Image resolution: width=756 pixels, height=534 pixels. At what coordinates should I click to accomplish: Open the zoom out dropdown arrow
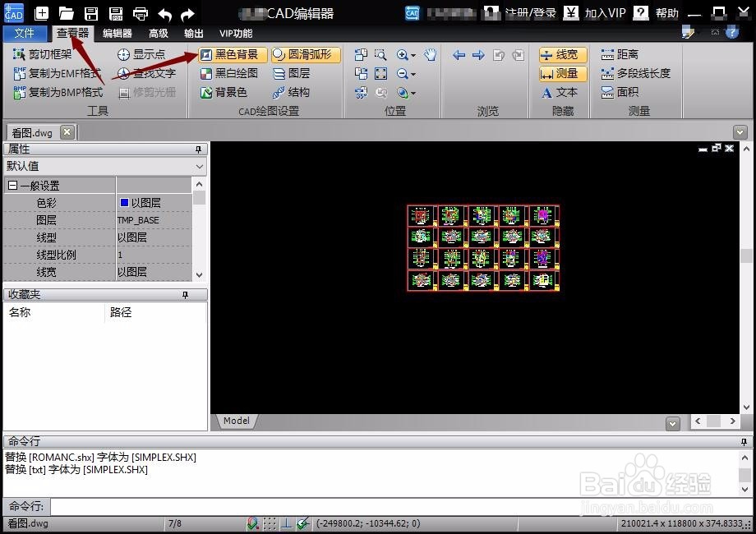click(x=413, y=74)
